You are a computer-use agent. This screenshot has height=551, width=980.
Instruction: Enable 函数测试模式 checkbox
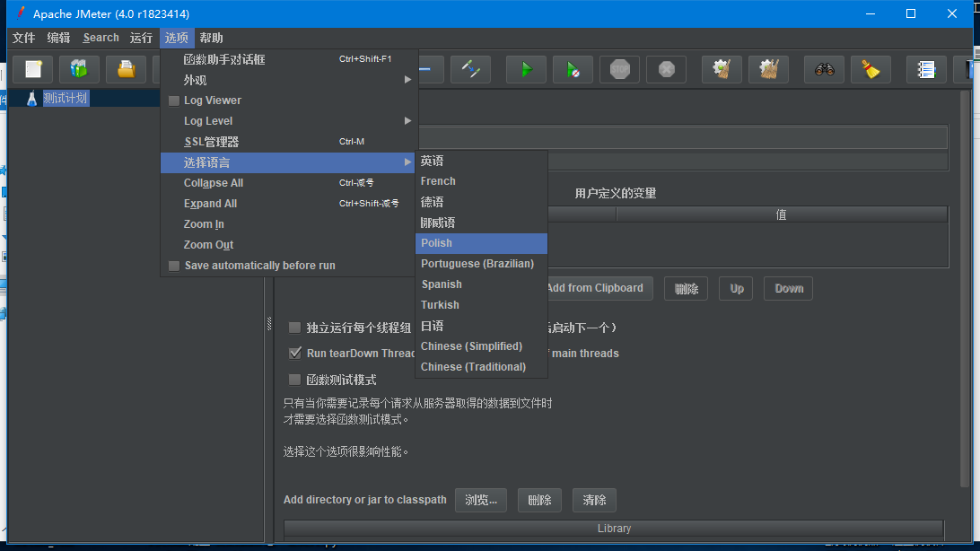coord(294,380)
